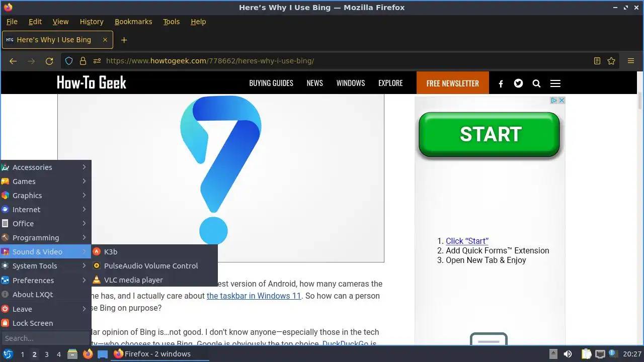Open removable media eject tray icon
The height and width of the screenshot is (362, 644).
(x=553, y=354)
